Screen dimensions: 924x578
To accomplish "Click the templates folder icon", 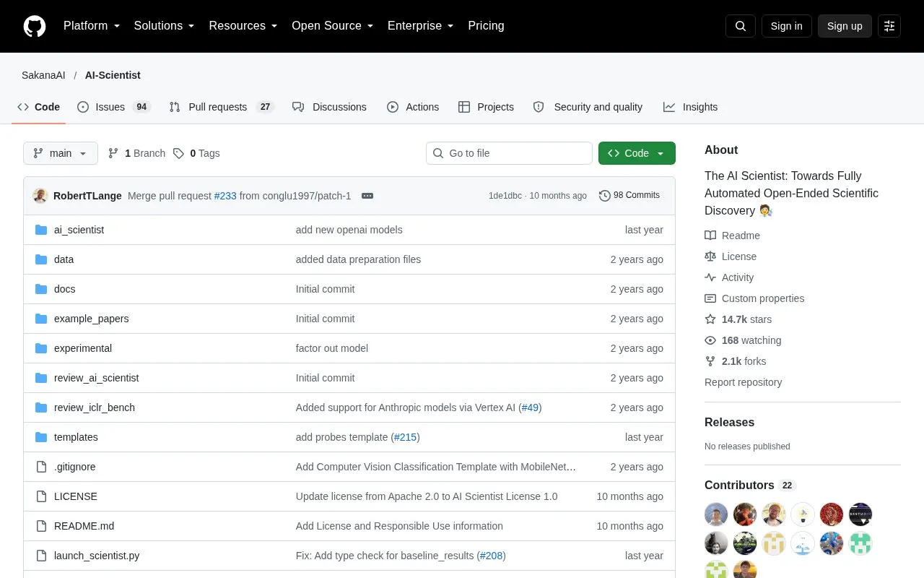I will (41, 437).
